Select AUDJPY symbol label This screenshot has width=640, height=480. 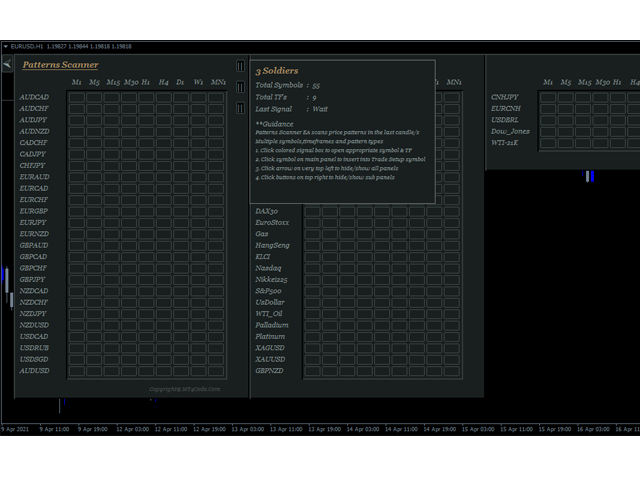point(33,120)
